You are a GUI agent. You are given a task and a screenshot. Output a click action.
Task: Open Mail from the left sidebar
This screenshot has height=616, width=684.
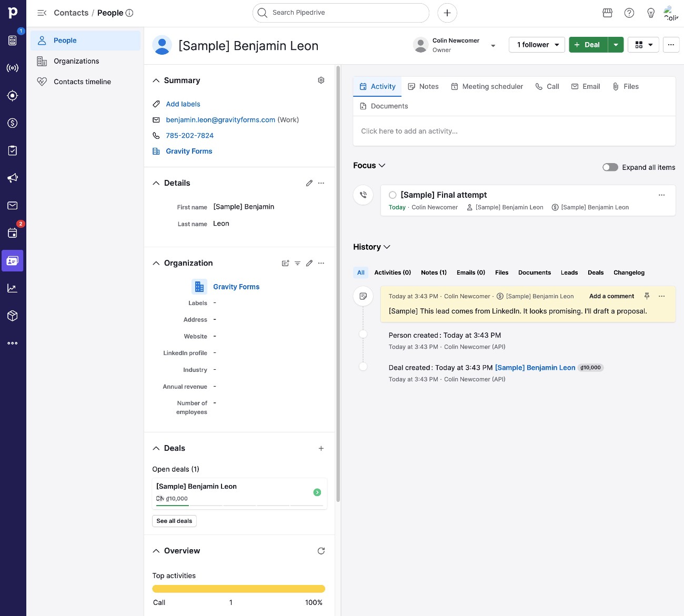13,206
